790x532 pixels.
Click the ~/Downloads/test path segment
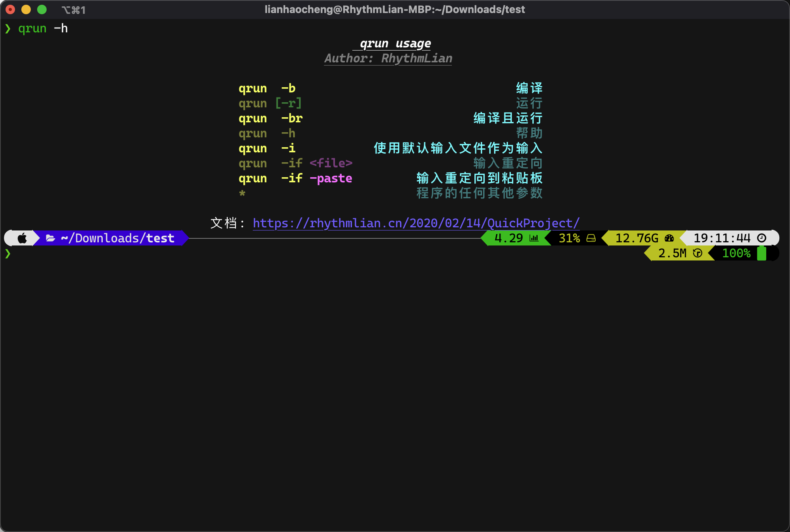click(117, 238)
